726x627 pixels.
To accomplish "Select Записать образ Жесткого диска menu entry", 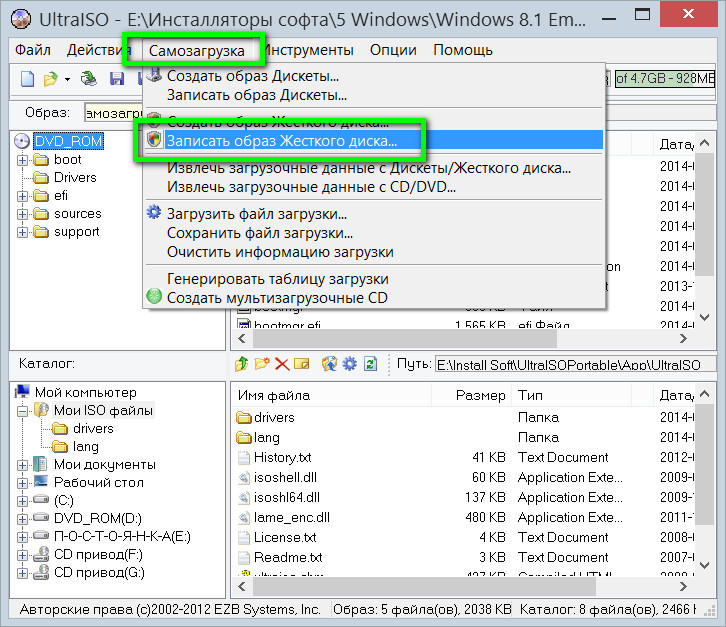I will pyautogui.click(x=374, y=140).
